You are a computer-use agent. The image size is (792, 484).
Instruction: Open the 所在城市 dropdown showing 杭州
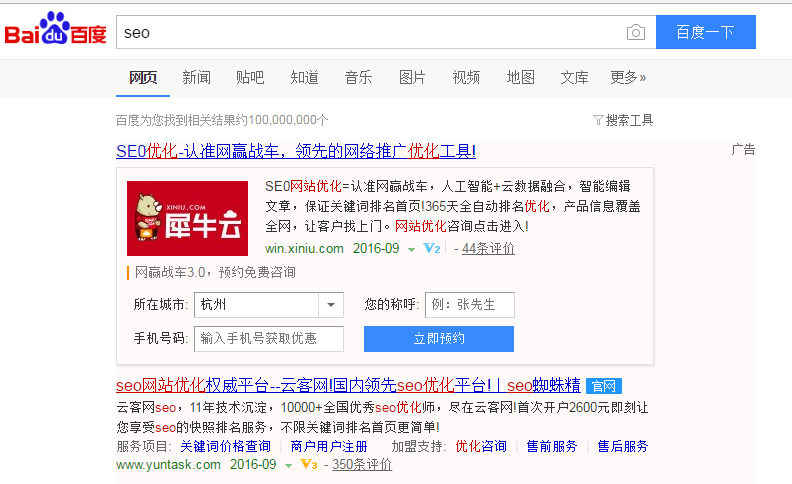(269, 305)
